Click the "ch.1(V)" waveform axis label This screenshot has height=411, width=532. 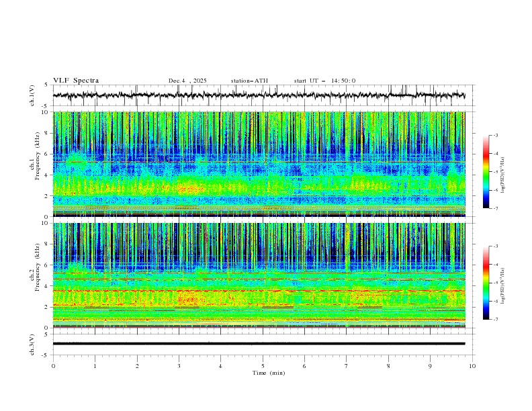[x=32, y=95]
